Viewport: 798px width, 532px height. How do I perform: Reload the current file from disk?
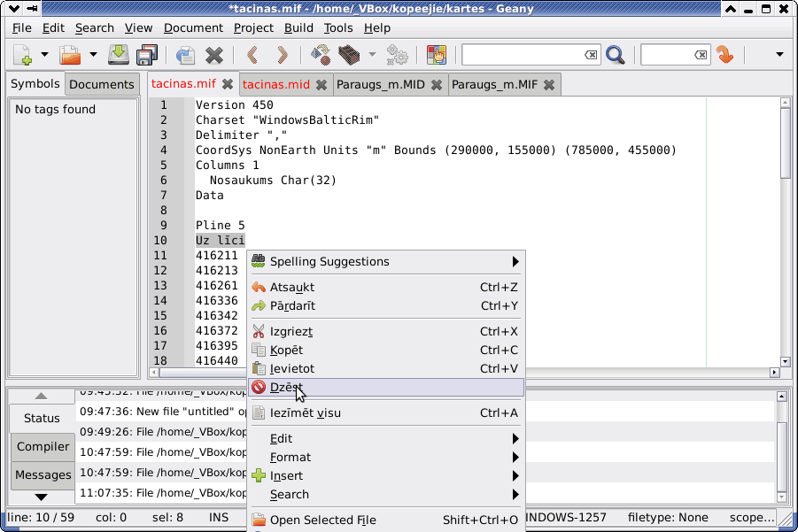coord(185,55)
